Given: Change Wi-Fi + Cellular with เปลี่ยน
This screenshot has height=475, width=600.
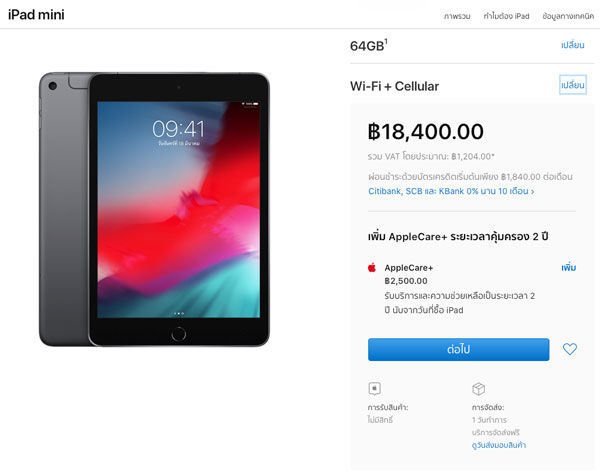Looking at the screenshot, I should coord(572,85).
